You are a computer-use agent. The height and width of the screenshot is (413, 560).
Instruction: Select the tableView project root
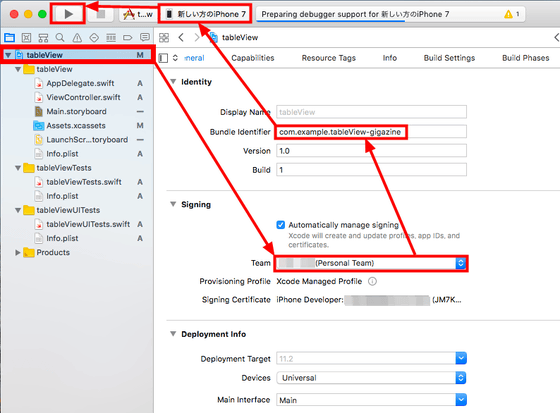pyautogui.click(x=77, y=55)
